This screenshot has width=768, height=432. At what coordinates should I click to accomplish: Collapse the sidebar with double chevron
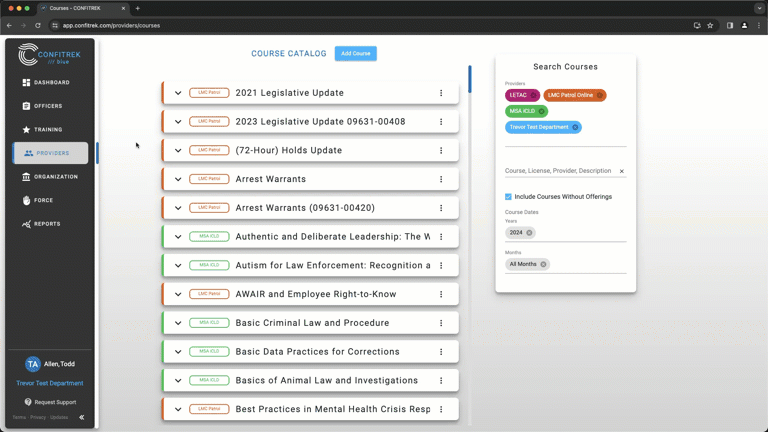click(x=82, y=417)
